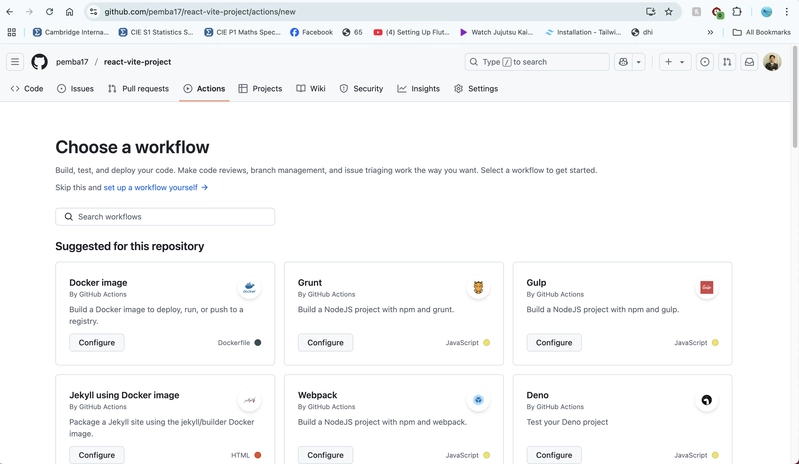Viewport: 799px width, 464px height.
Task: Open the Insights tab
Action: (x=418, y=89)
